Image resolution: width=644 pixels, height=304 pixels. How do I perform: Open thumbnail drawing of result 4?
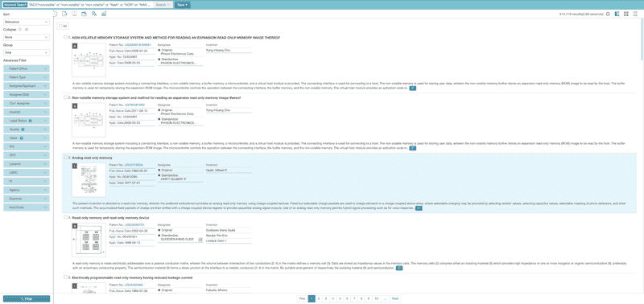(x=89, y=239)
